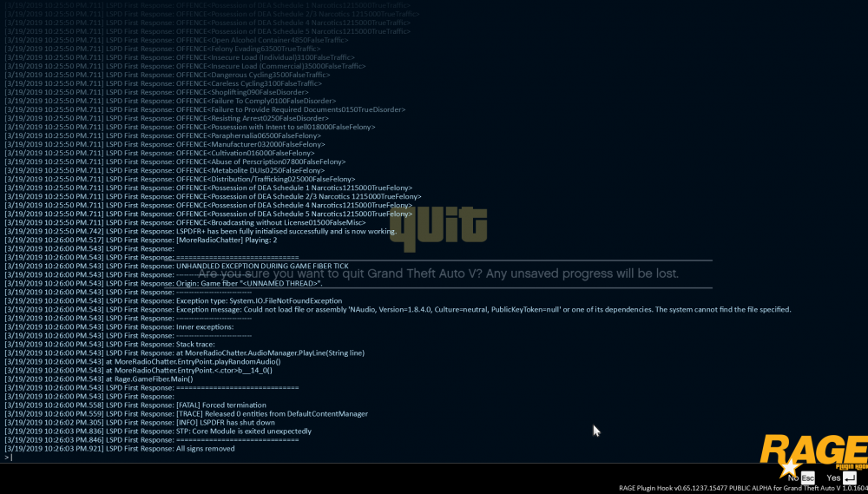Select the 'Dangerous Cycling' offence log line

(168, 75)
